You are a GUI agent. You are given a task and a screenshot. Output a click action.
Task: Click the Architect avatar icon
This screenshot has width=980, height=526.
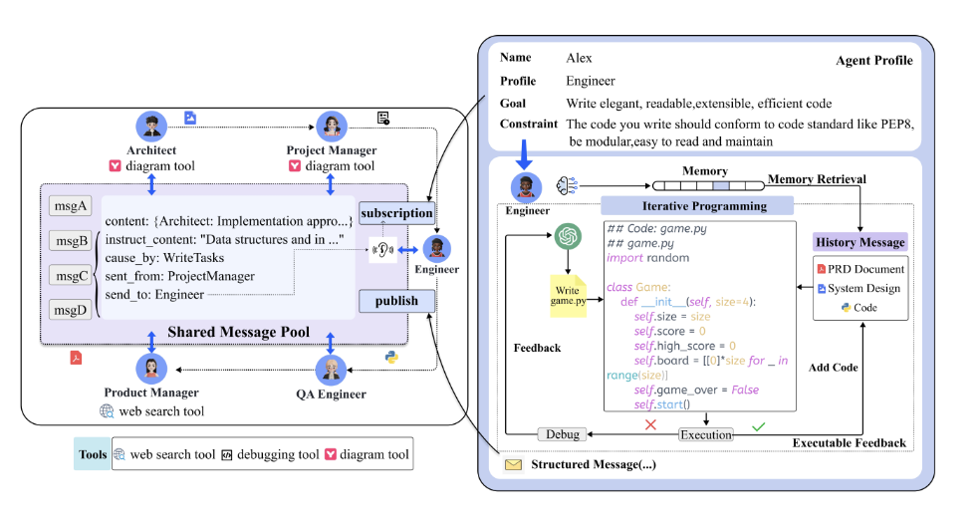(x=151, y=127)
